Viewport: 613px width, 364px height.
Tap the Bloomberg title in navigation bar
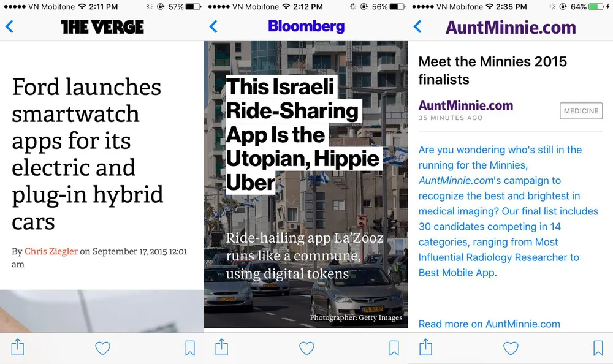(306, 26)
